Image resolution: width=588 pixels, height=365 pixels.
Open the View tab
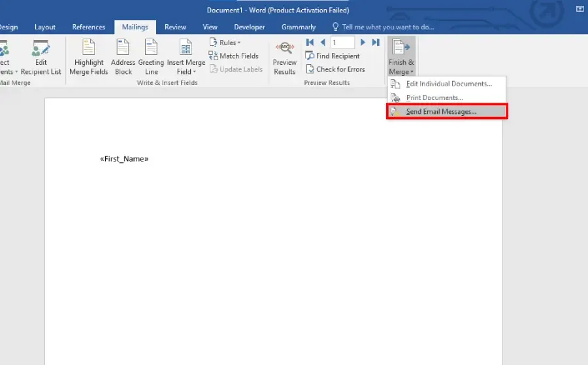pos(210,27)
